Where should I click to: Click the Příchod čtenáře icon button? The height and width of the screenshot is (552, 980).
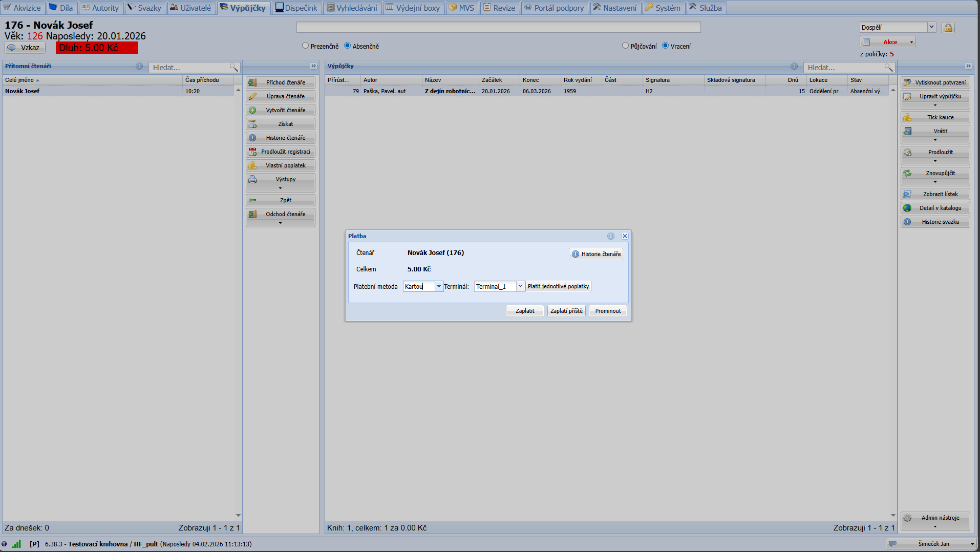(253, 82)
